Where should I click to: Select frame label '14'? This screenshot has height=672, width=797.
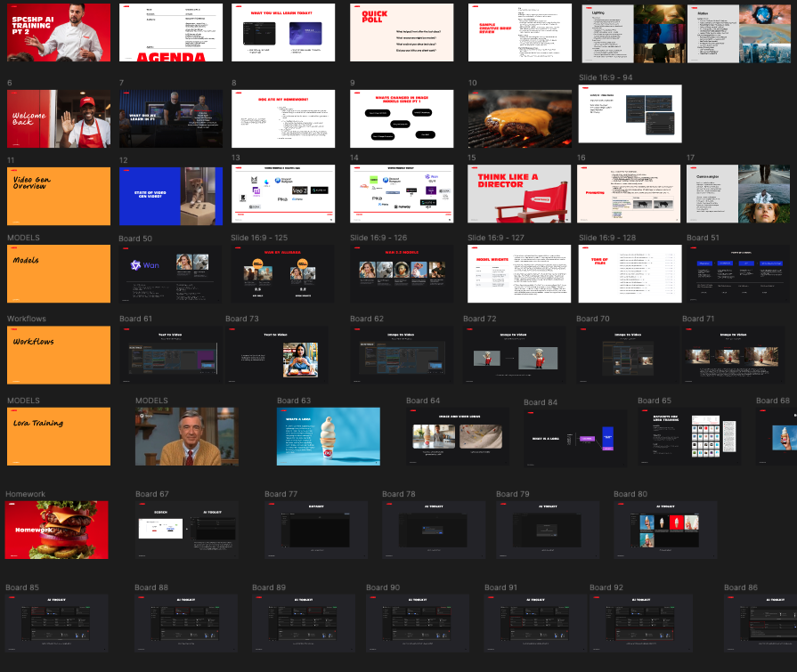354,158
